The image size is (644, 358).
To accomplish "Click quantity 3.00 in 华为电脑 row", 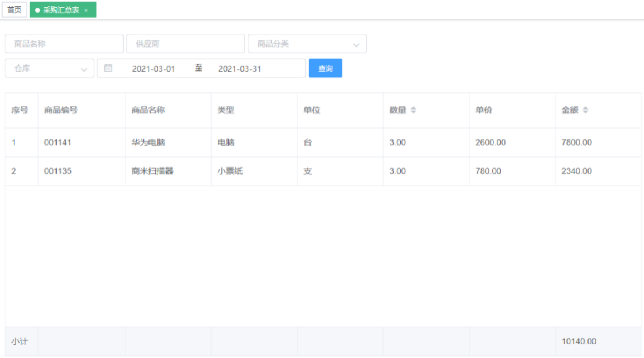I will pos(397,142).
